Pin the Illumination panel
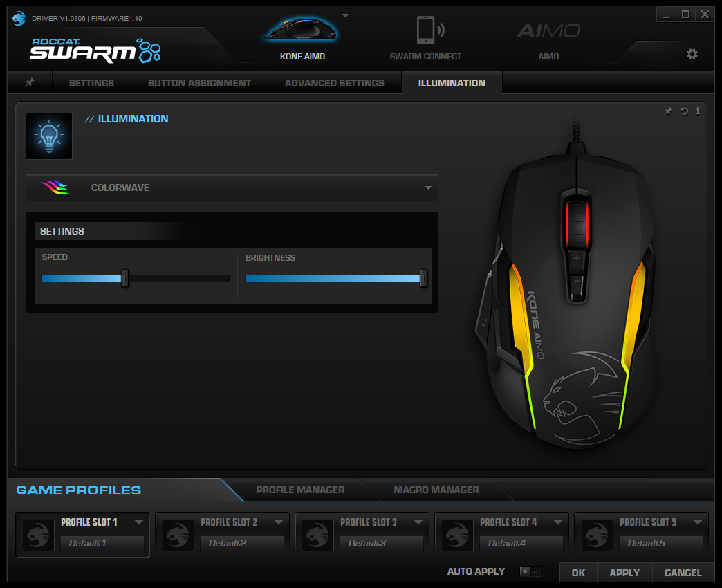The width and height of the screenshot is (722, 588). click(x=668, y=111)
